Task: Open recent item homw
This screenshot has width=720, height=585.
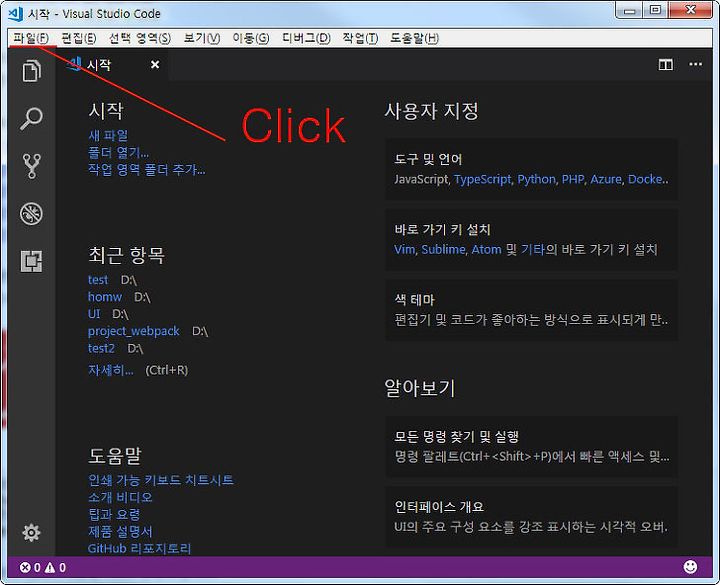Action: [105, 297]
